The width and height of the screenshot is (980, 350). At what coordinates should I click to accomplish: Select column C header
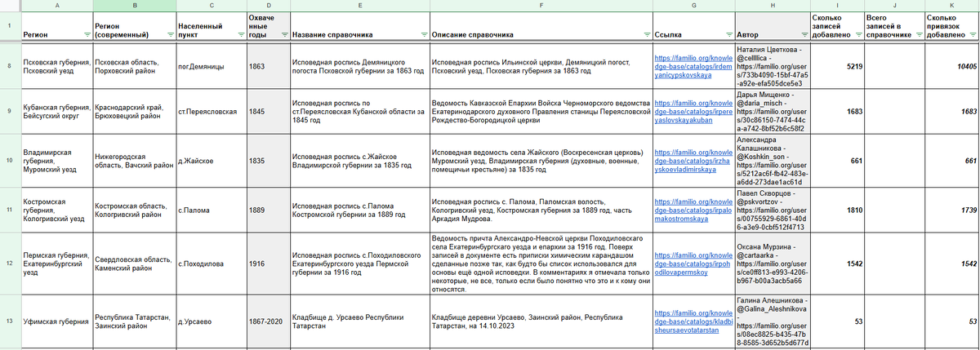point(211,5)
